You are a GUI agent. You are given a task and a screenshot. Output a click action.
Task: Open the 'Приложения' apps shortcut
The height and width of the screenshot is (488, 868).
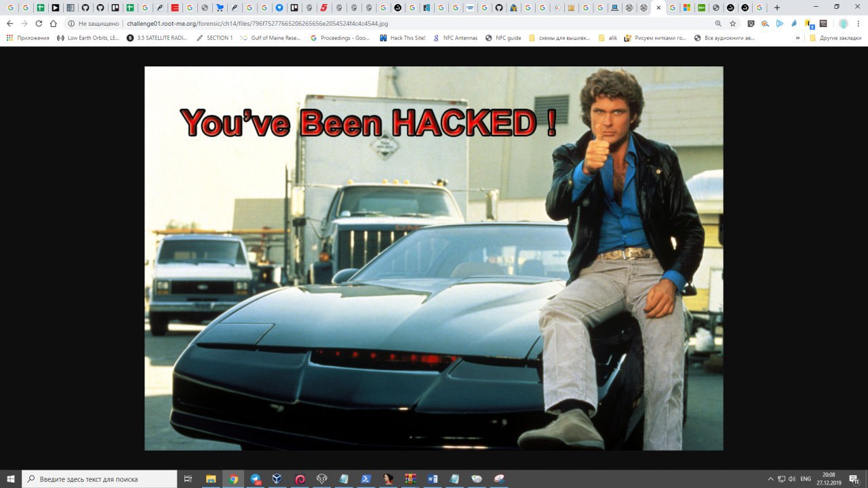pos(28,38)
